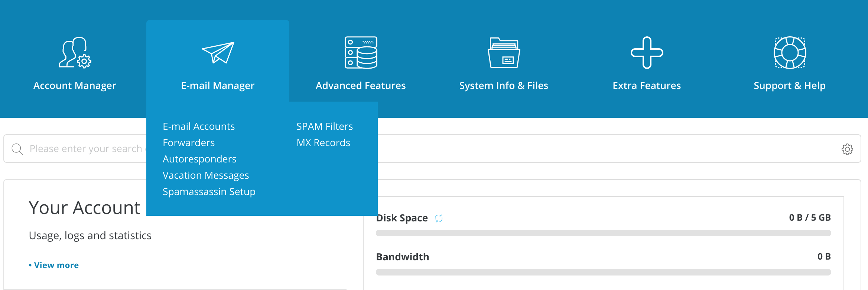Refresh Disk Space usage icon
Image resolution: width=868 pixels, height=290 pixels.
coord(439,218)
